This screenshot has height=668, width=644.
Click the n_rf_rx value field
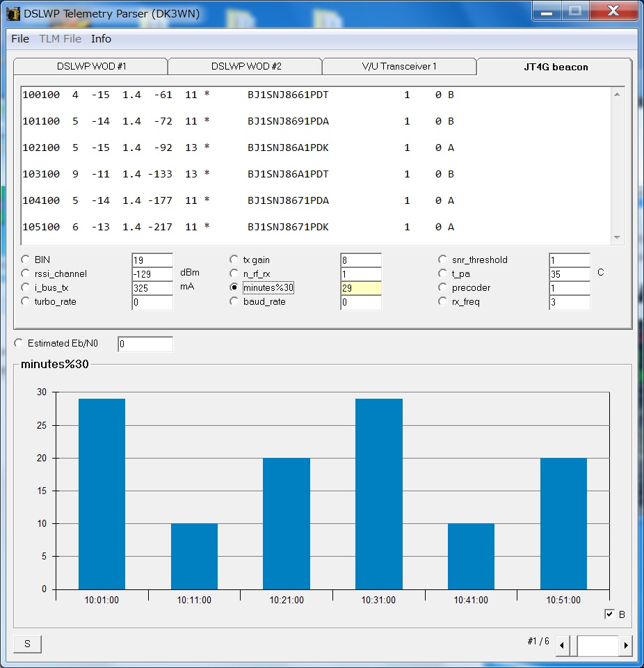361,274
